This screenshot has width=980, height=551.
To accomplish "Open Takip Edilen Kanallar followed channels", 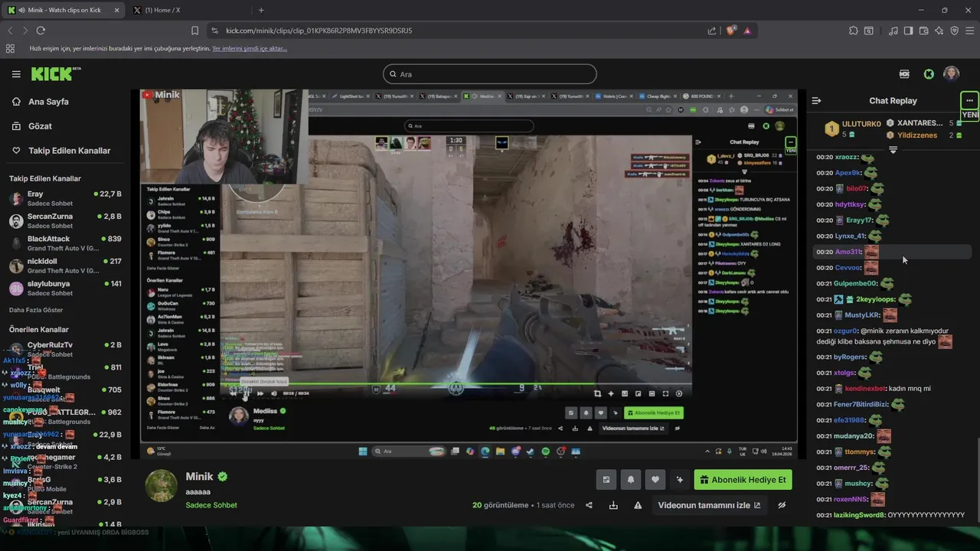I will click(69, 151).
